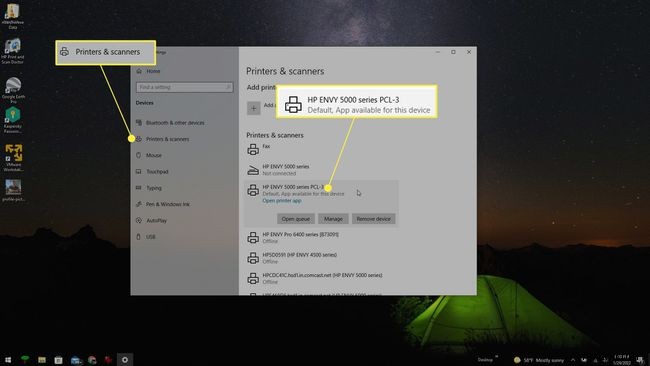Click the pen icon beside Pen & Windows Ink
Screen dimensions: 650x366
(138, 204)
